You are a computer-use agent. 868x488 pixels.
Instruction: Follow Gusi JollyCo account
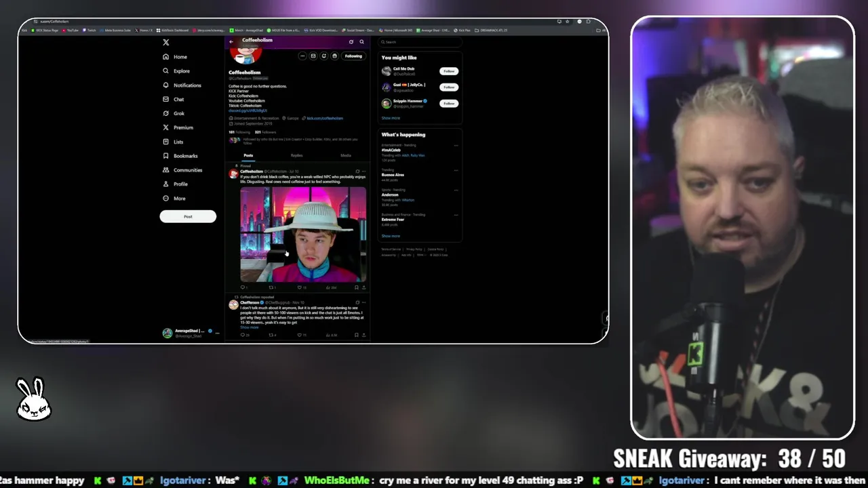448,87
